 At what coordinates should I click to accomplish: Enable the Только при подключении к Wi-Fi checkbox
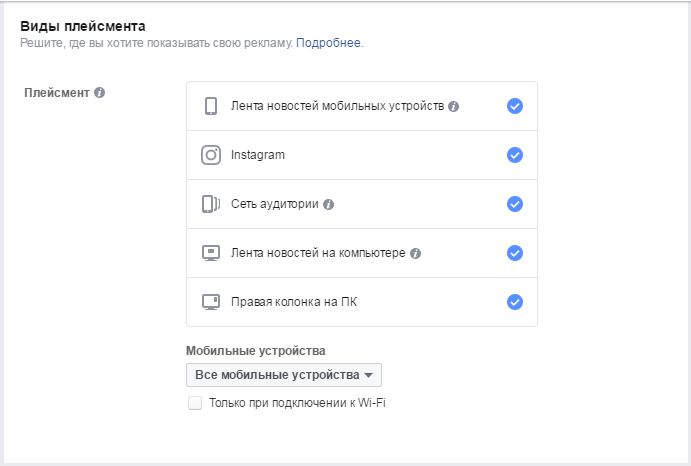pyautogui.click(x=195, y=403)
